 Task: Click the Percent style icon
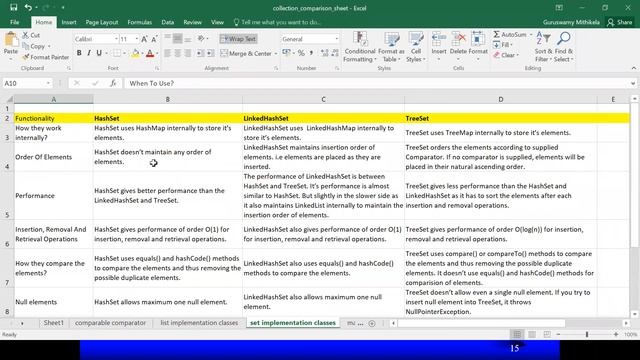pos(301,53)
